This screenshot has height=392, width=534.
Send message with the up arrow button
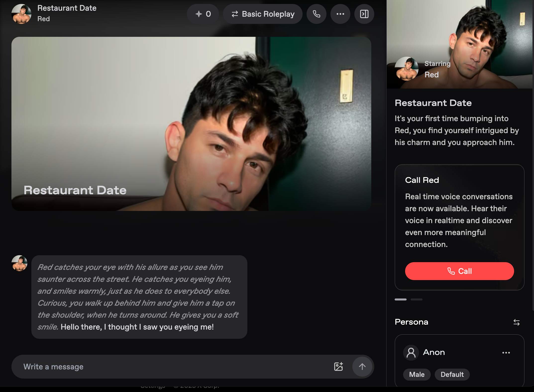[362, 366]
